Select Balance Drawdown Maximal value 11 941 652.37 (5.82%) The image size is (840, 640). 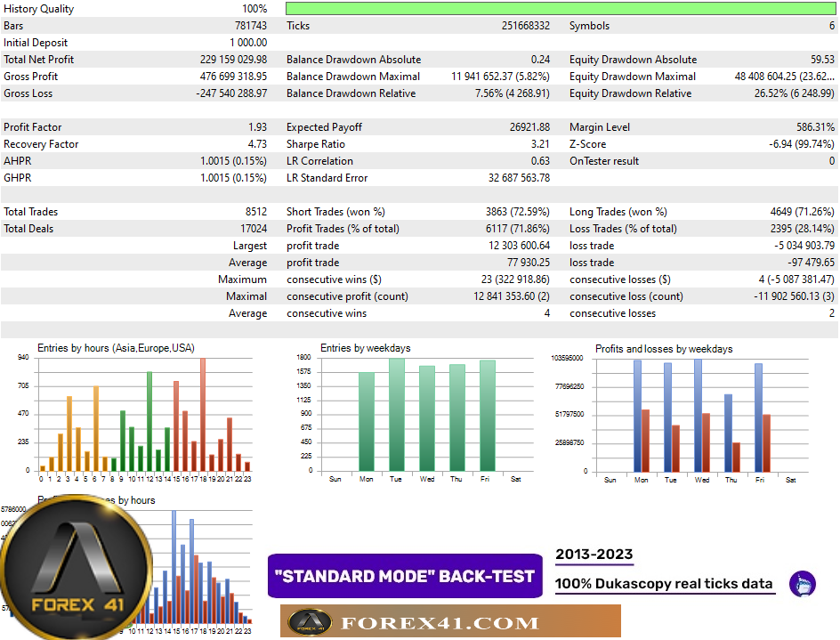point(500,77)
